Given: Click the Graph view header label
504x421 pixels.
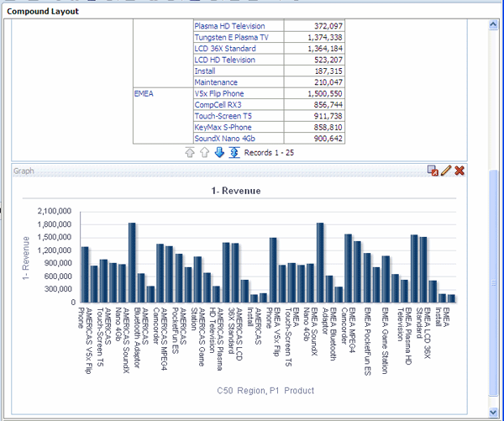Looking at the screenshot, I should [x=24, y=171].
